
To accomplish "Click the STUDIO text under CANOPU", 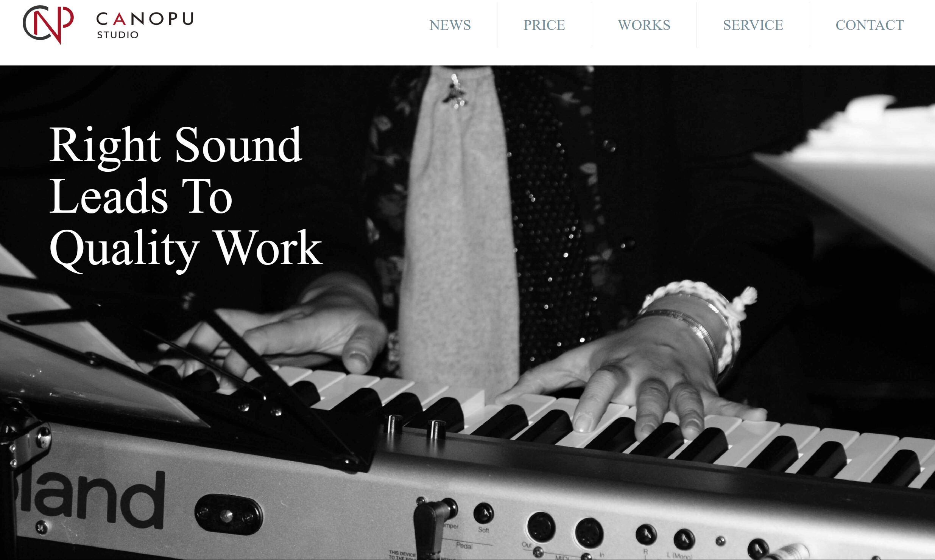I will pyautogui.click(x=118, y=35).
